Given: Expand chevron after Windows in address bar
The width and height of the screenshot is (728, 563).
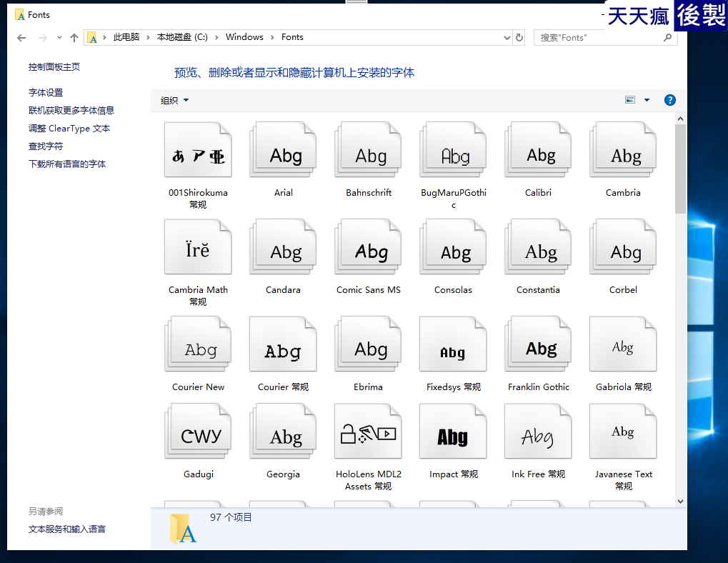Looking at the screenshot, I should coord(272,37).
